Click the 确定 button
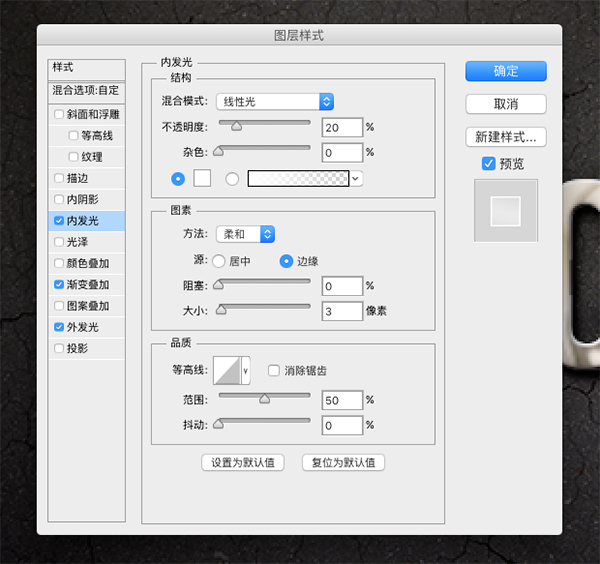This screenshot has width=600, height=564. click(505, 71)
